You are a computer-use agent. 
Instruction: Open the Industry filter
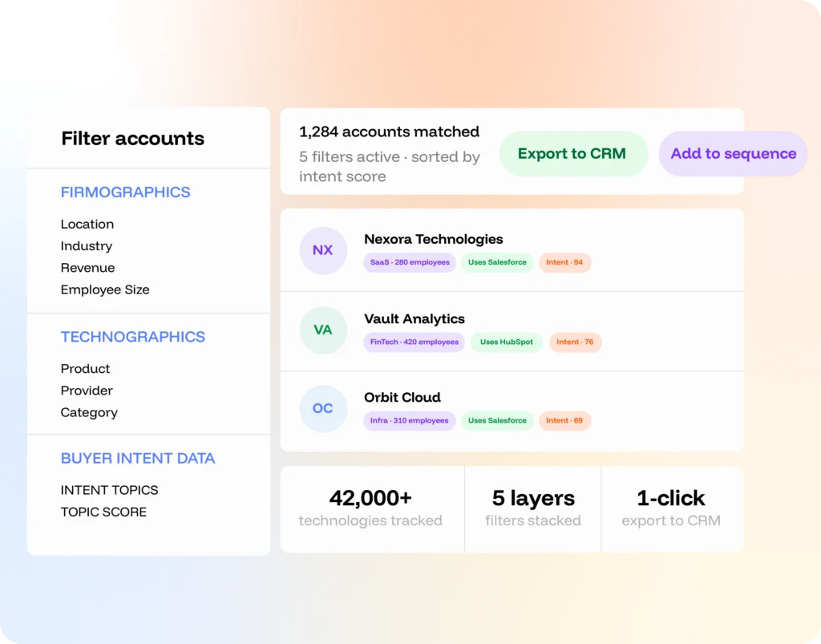pyautogui.click(x=87, y=246)
